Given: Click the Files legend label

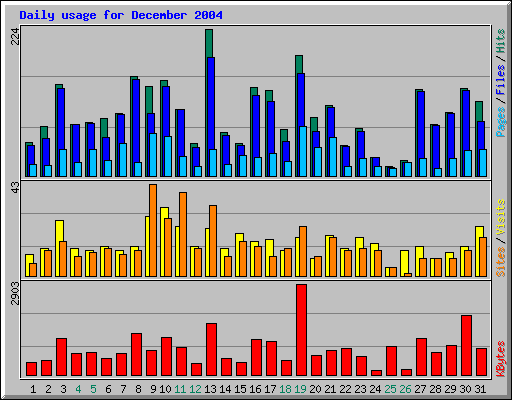Looking at the screenshot, I should (x=501, y=80).
